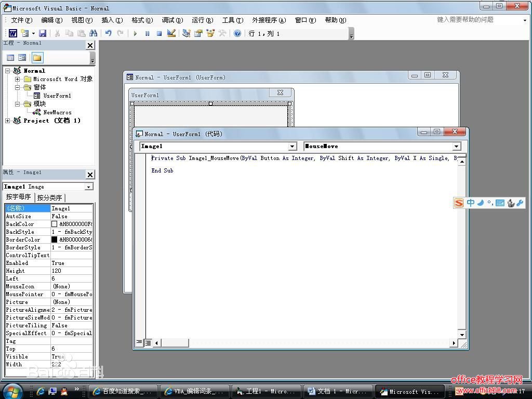Click the View Microsoft Word icon
The image size is (532, 399).
pyautogui.click(x=12, y=33)
